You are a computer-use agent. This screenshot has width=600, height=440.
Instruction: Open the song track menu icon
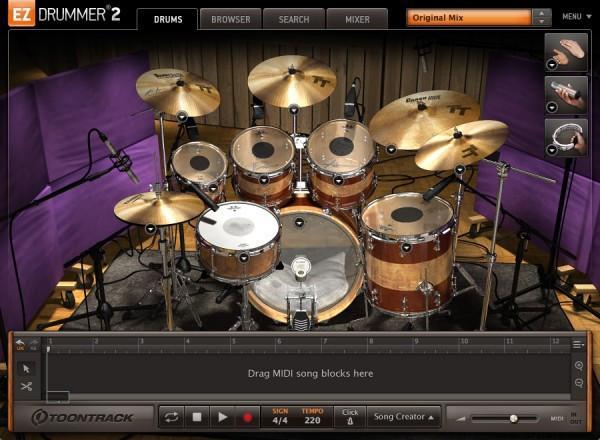point(578,345)
